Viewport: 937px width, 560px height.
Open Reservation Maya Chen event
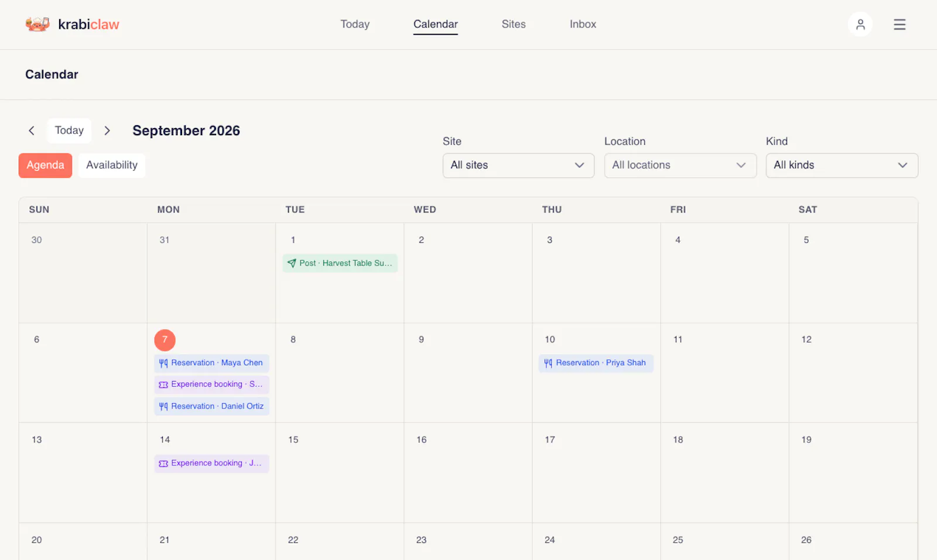click(212, 363)
